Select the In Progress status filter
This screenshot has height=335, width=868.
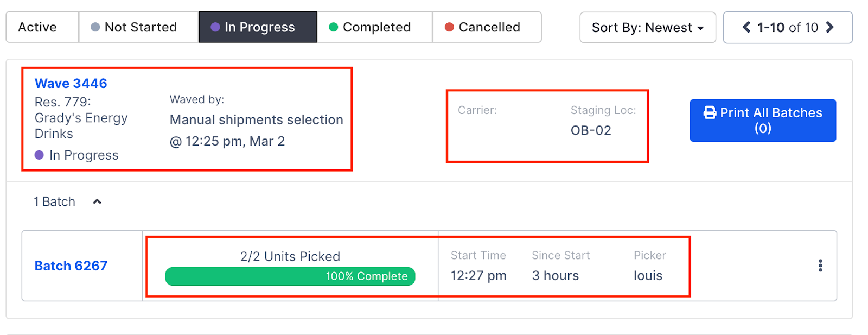pyautogui.click(x=258, y=27)
